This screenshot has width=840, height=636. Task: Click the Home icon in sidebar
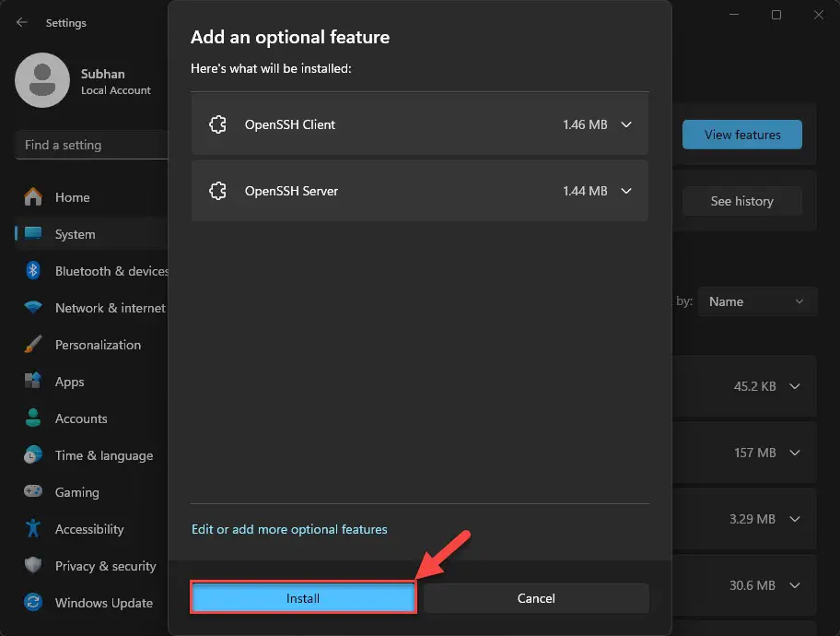point(33,197)
